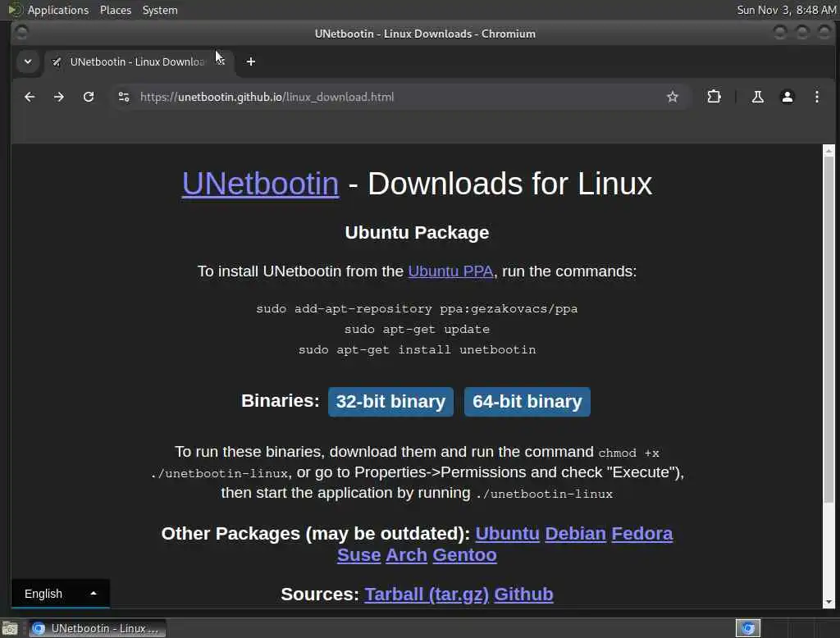
Task: Click 'sudo apt-get install unetbootin' command text
Action: tap(417, 349)
